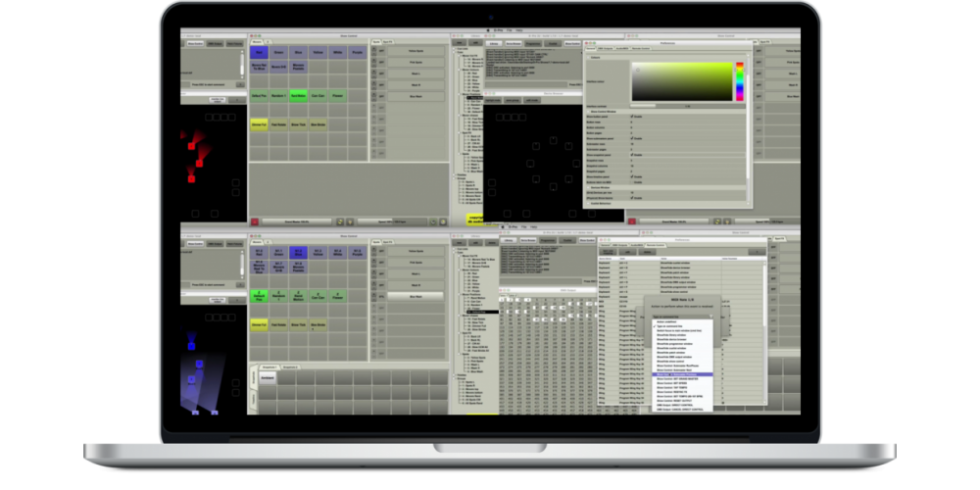Toggle Show beams Enable checkbox in Preferences
980x490 pixels.
tap(632, 198)
